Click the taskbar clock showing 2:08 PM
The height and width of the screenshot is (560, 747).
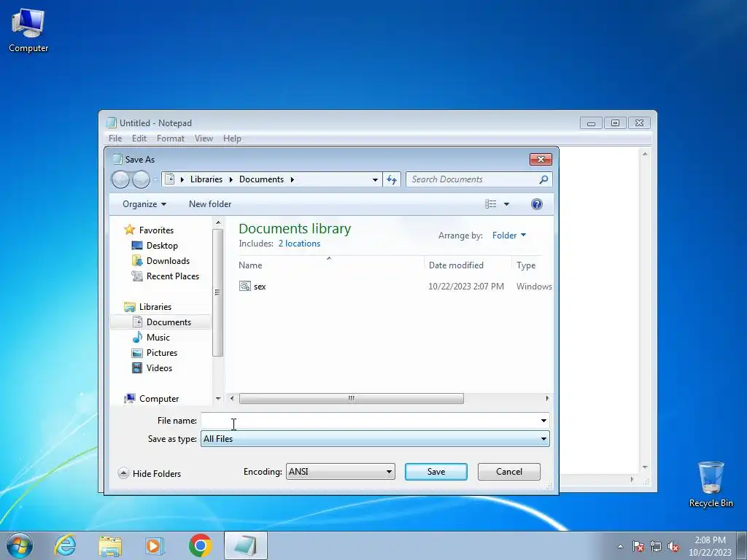click(709, 546)
